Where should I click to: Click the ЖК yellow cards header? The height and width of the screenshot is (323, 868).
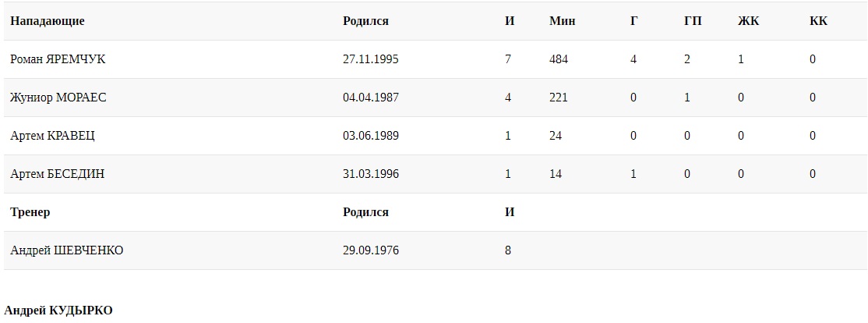click(x=748, y=21)
